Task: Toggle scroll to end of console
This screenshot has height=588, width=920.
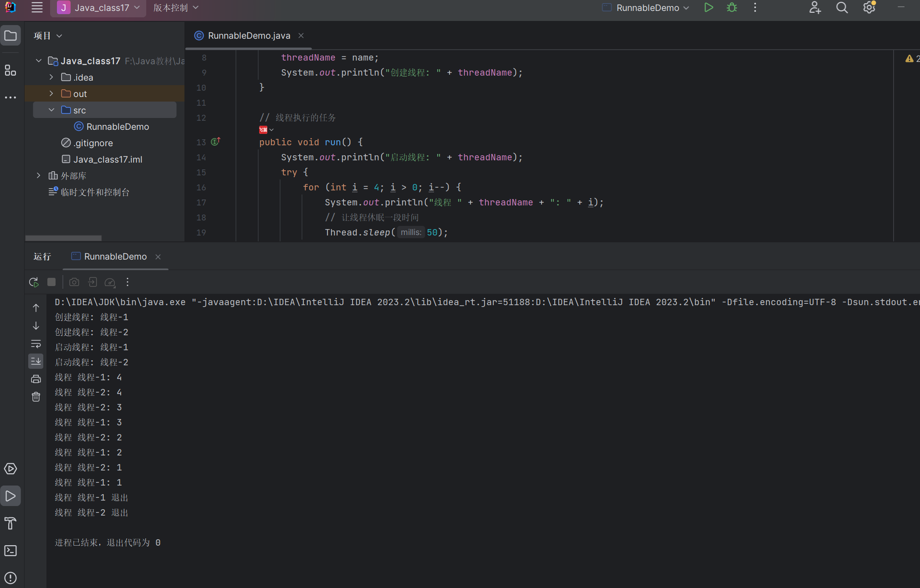Action: [x=36, y=361]
